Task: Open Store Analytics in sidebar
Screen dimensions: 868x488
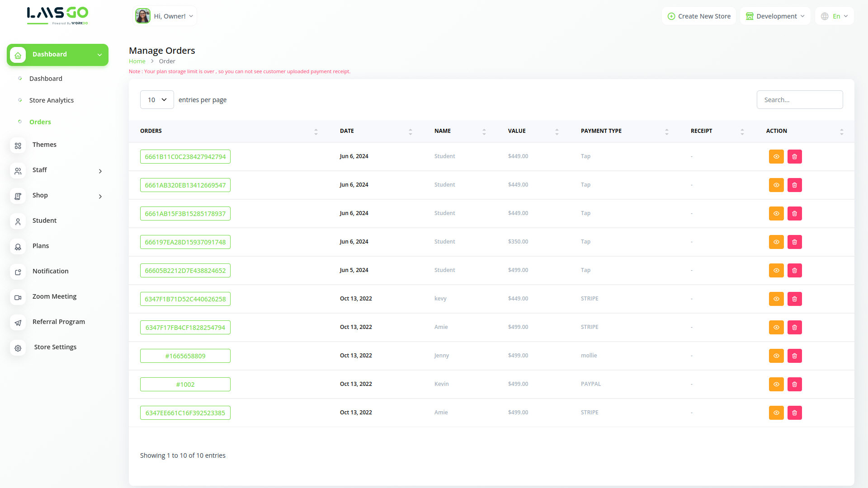Action: point(51,100)
